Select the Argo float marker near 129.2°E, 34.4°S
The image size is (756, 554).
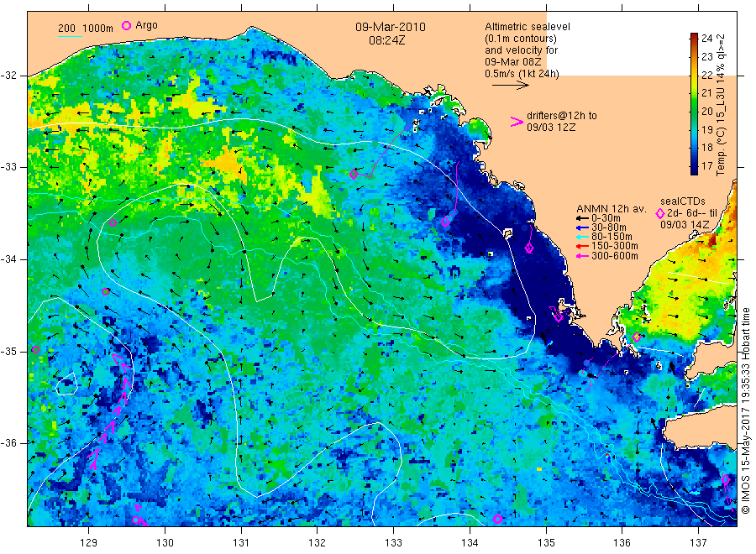point(106,291)
